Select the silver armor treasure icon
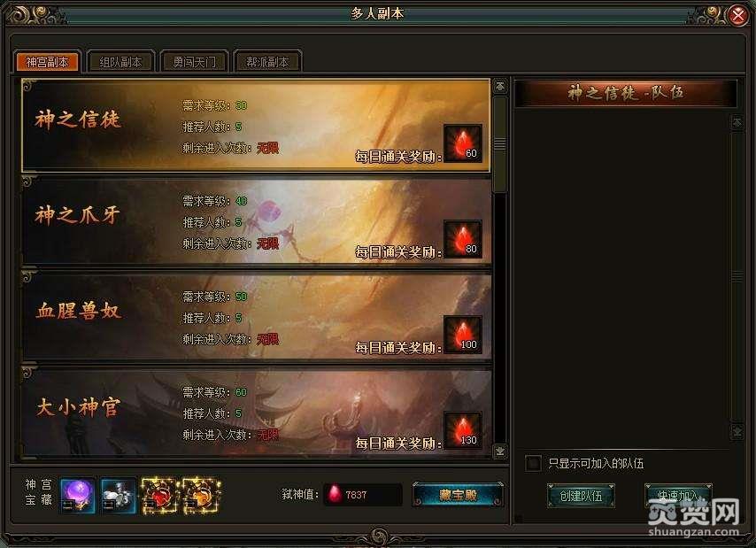756x548 pixels. click(118, 495)
